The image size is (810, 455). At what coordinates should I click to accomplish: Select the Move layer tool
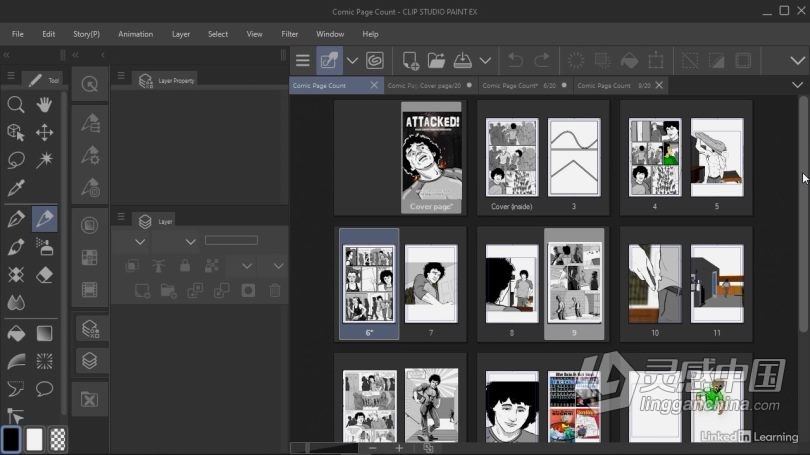pyautogui.click(x=44, y=132)
